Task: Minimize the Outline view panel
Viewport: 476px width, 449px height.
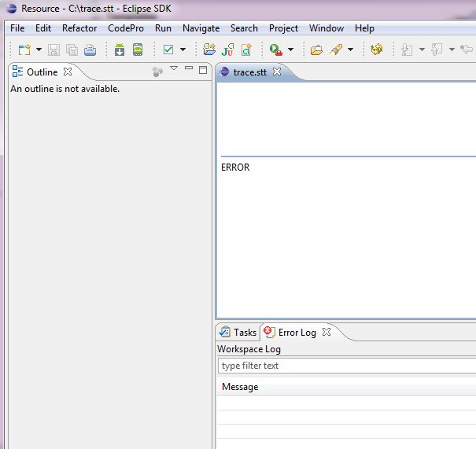Action: [189, 68]
